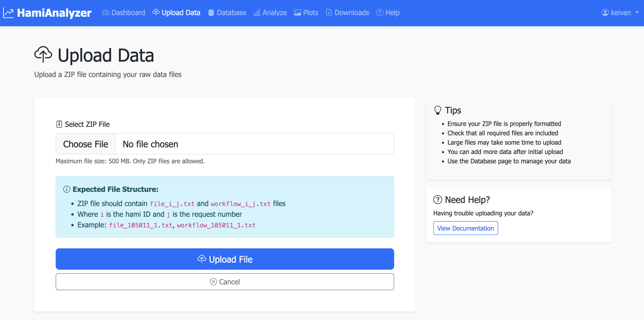Click the Analyze bar chart icon

(257, 13)
